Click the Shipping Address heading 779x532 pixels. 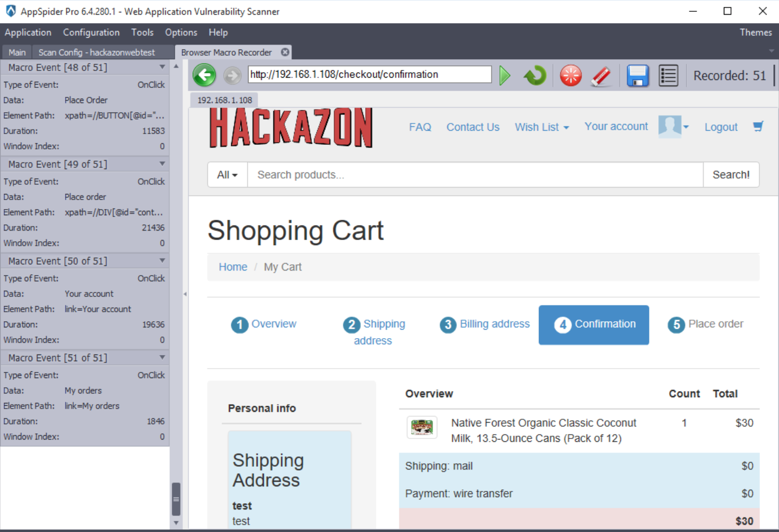coord(268,470)
